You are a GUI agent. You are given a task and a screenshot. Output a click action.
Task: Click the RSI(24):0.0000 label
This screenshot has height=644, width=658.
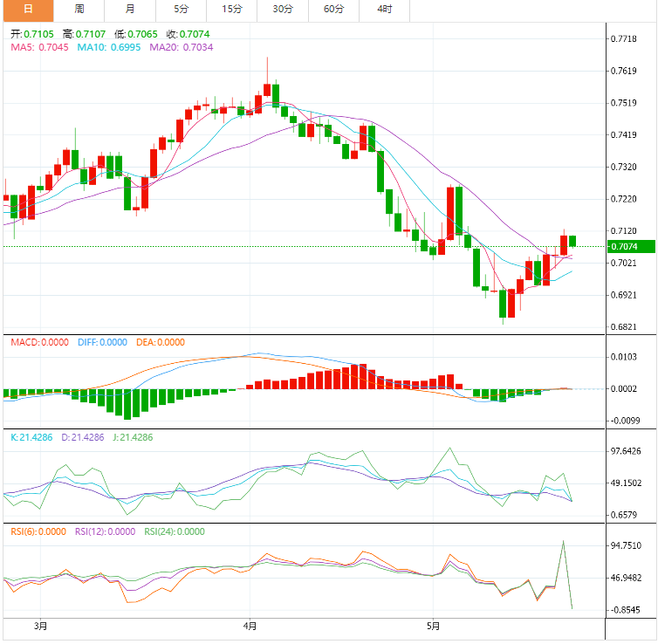[x=175, y=532]
